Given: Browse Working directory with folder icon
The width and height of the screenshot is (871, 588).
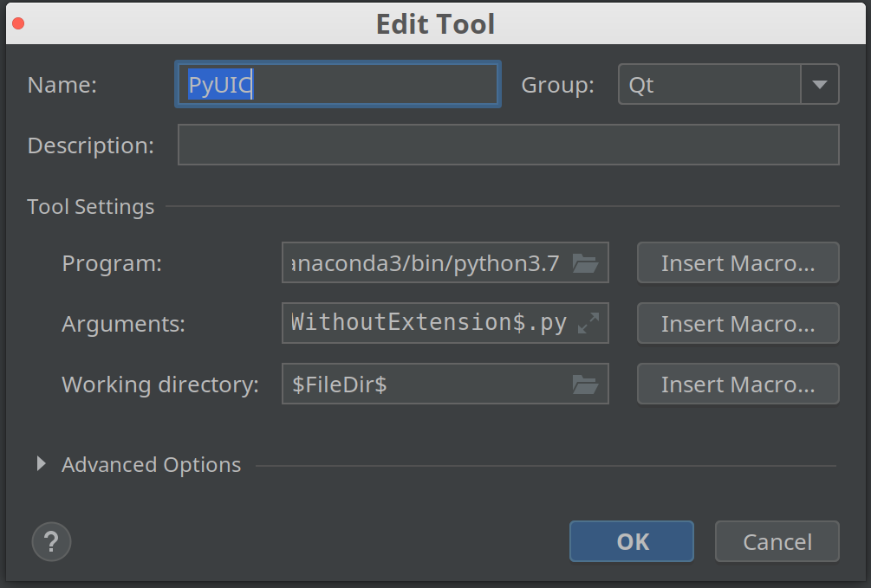Looking at the screenshot, I should (x=588, y=384).
